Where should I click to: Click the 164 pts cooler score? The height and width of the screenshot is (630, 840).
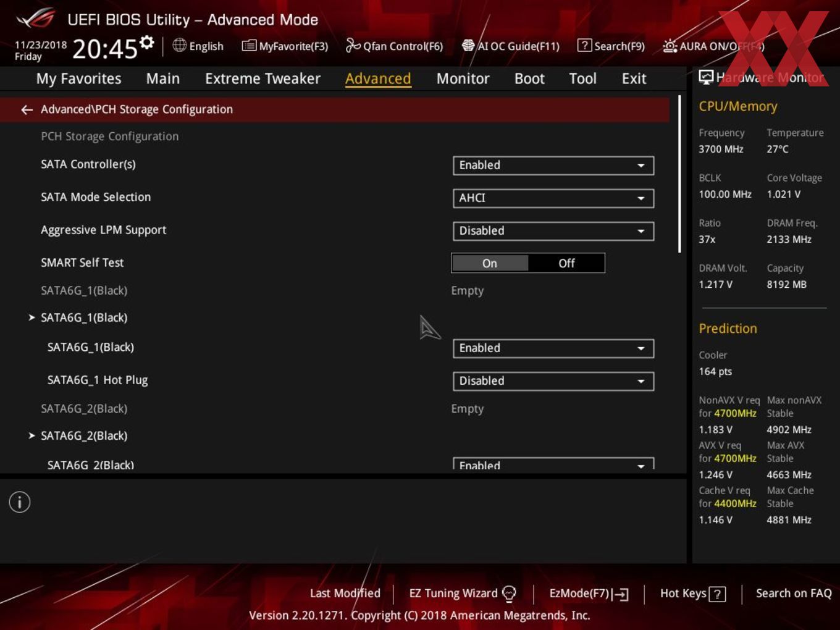[715, 371]
